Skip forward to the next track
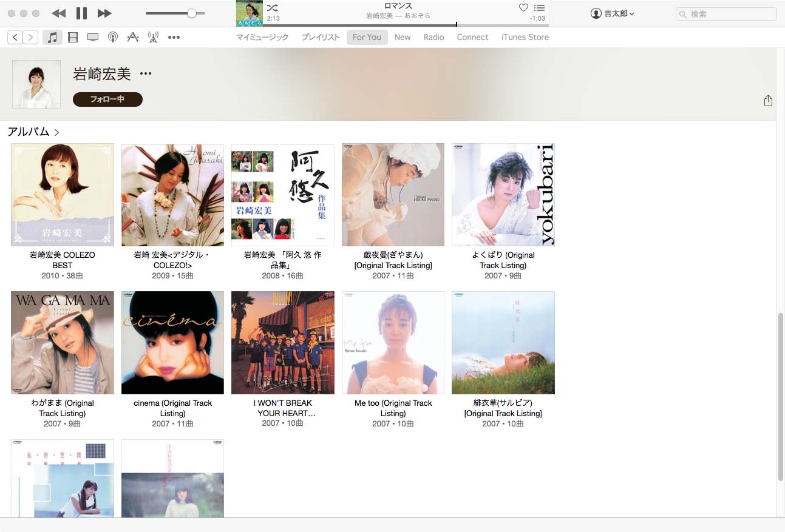The width and height of the screenshot is (785, 532). pos(104,13)
